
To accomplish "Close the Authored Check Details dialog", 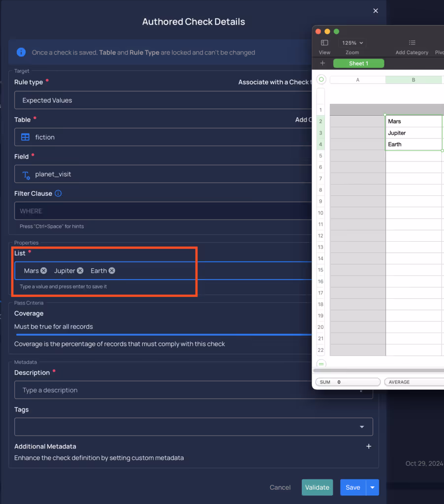I will [x=375, y=11].
